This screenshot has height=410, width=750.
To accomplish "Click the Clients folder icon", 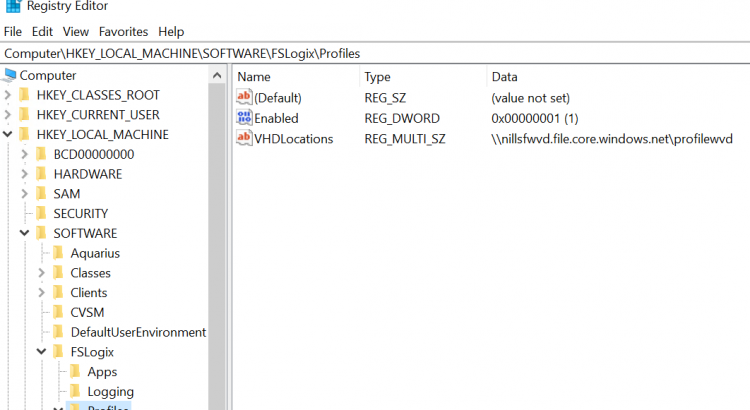I will (x=58, y=292).
